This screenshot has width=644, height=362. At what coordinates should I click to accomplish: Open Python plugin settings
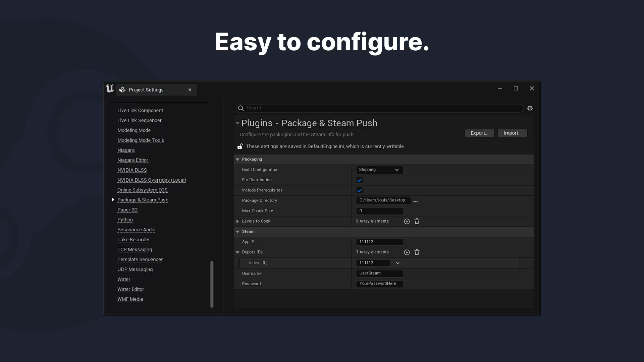click(125, 220)
